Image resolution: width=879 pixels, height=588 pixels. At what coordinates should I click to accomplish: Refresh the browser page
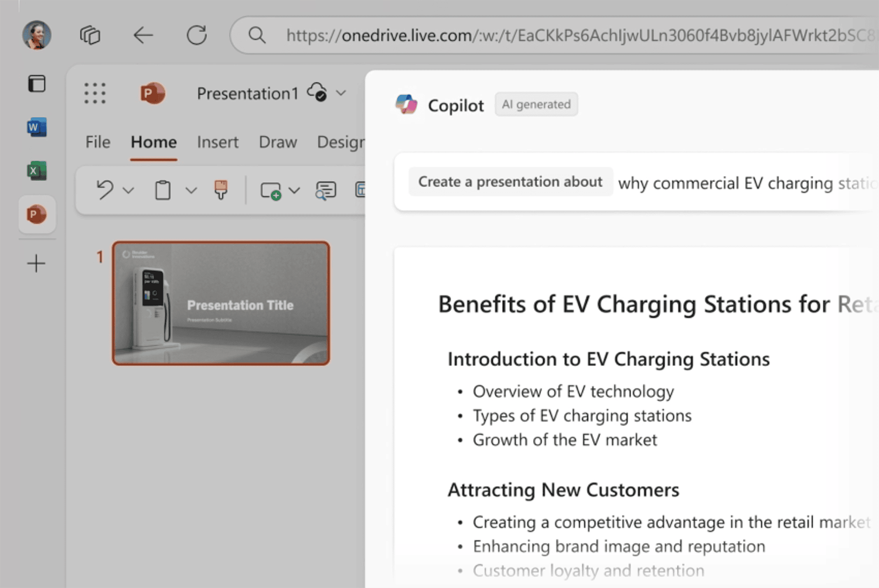[x=197, y=35]
